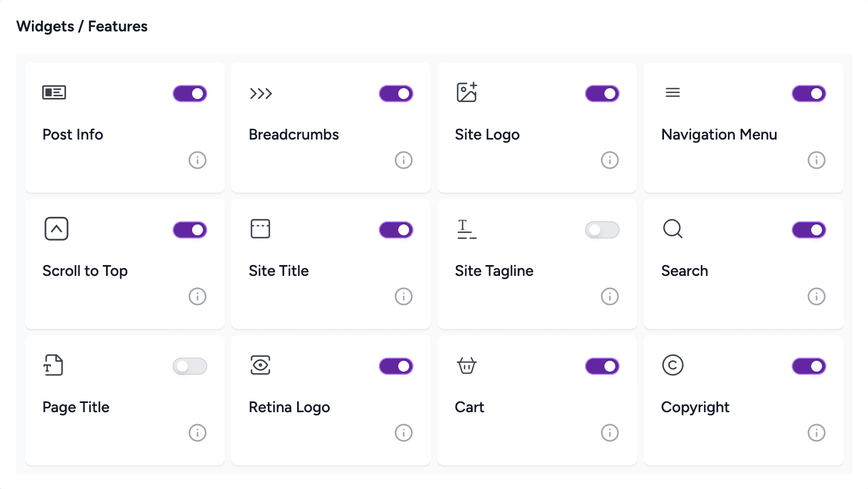Enable the Page Title toggle
Screen dimensions: 868x489
click(x=189, y=366)
